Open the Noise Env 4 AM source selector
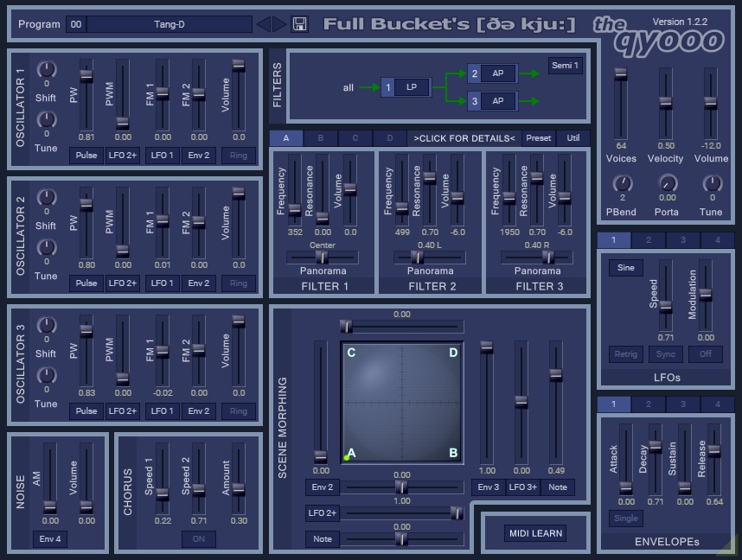Image resolution: width=742 pixels, height=560 pixels. [49, 538]
